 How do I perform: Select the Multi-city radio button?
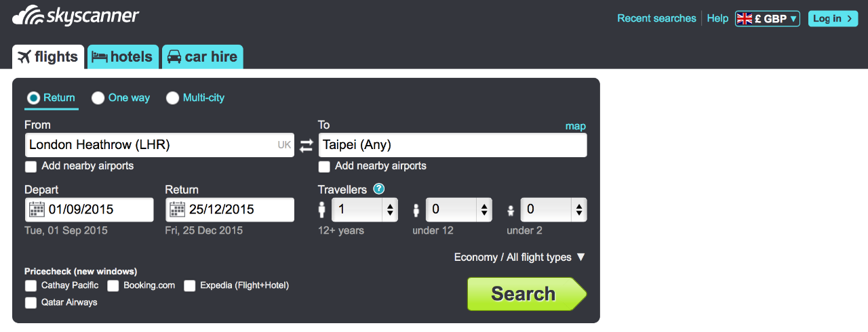(x=173, y=98)
